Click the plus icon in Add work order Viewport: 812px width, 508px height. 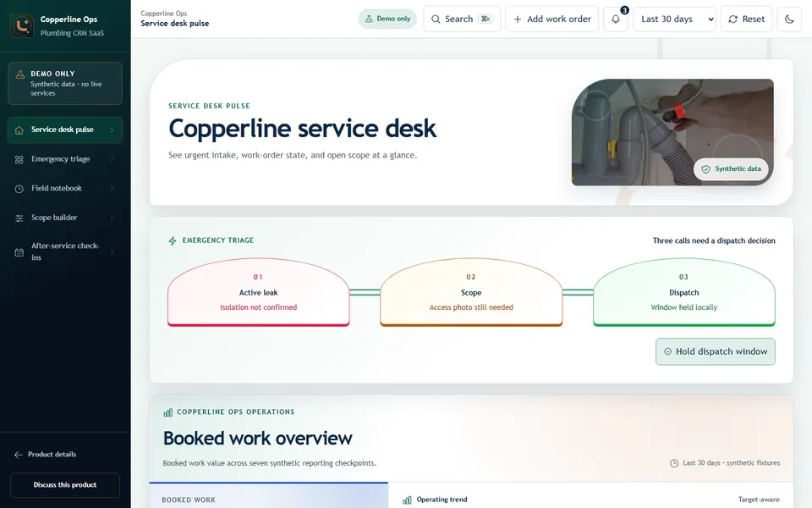pos(518,19)
